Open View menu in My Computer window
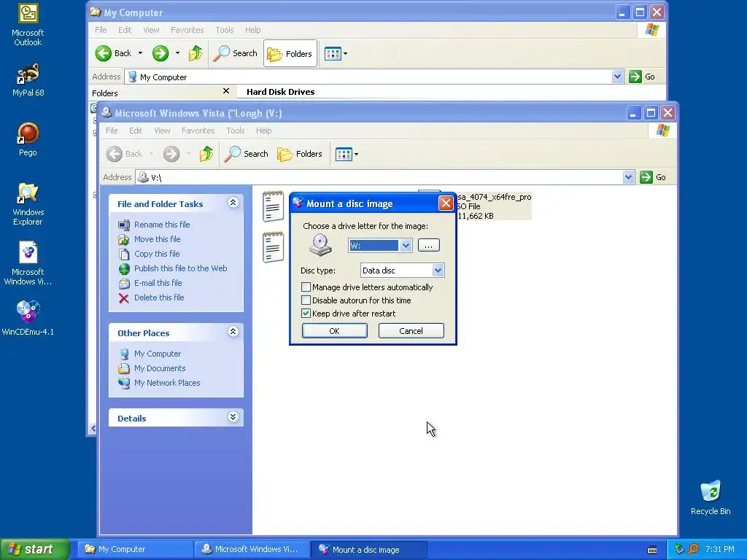This screenshot has height=560, width=747. pos(151,30)
